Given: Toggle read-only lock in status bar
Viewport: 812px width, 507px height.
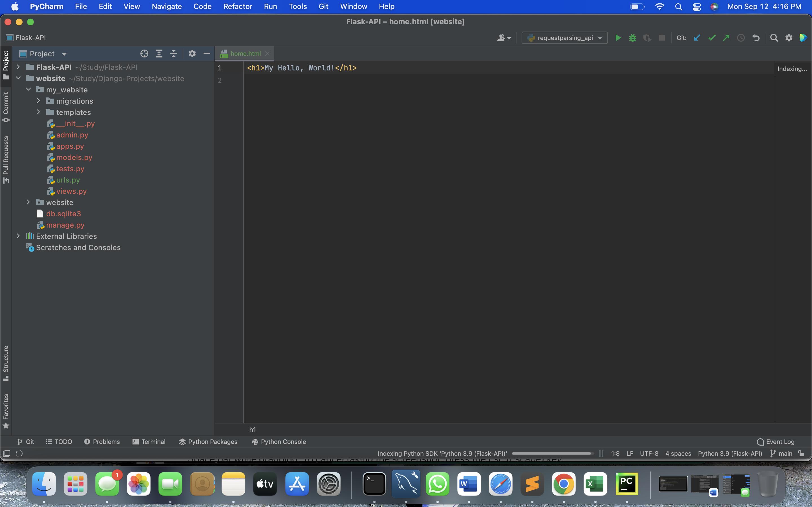Looking at the screenshot, I should (x=802, y=453).
